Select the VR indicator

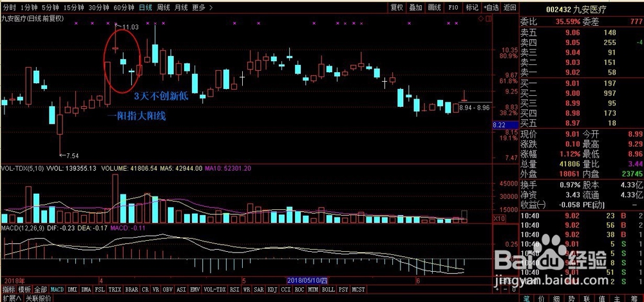point(156,290)
